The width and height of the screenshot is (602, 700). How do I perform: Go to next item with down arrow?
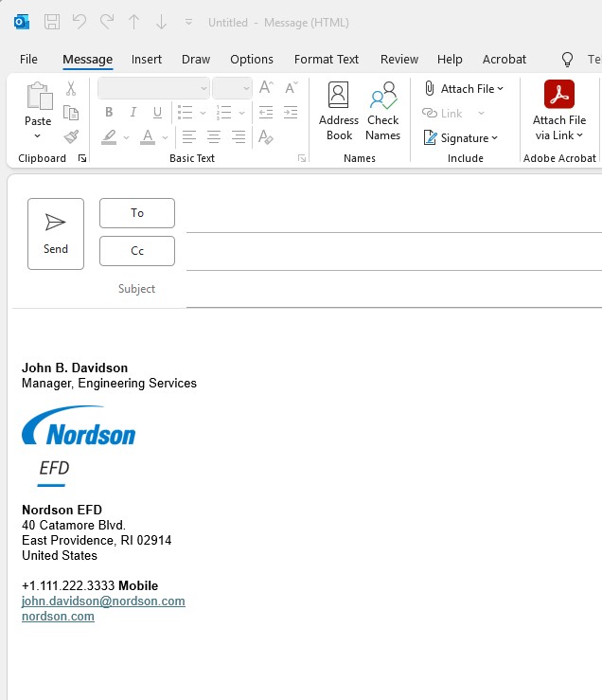click(x=161, y=22)
